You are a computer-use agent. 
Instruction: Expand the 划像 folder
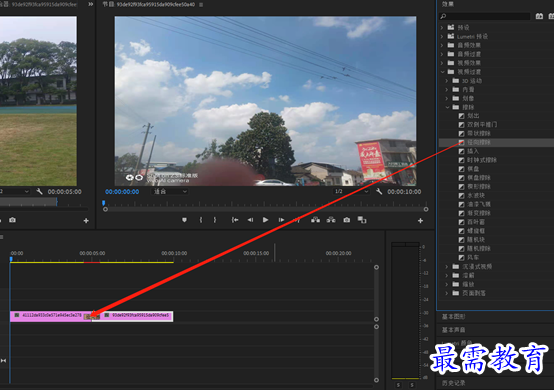click(x=447, y=99)
